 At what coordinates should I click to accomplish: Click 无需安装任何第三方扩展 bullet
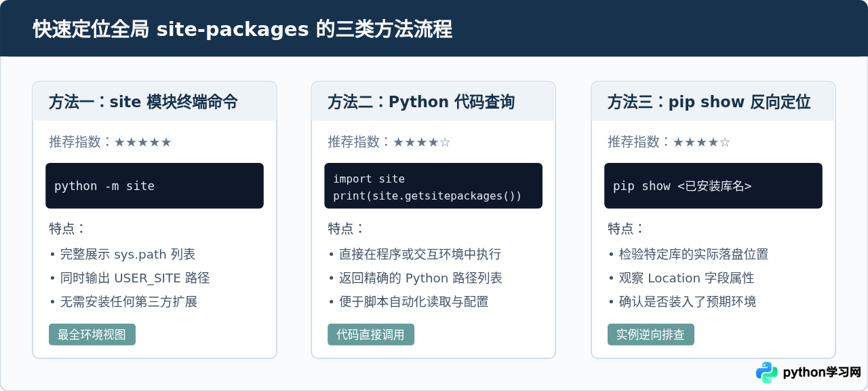(x=123, y=302)
